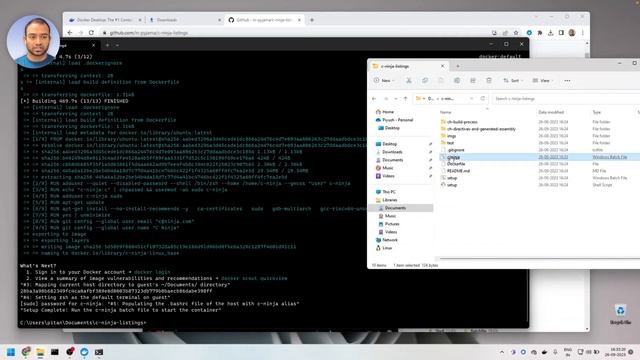Reload the page in Chrome
The image size is (640, 360).
tap(91, 33)
